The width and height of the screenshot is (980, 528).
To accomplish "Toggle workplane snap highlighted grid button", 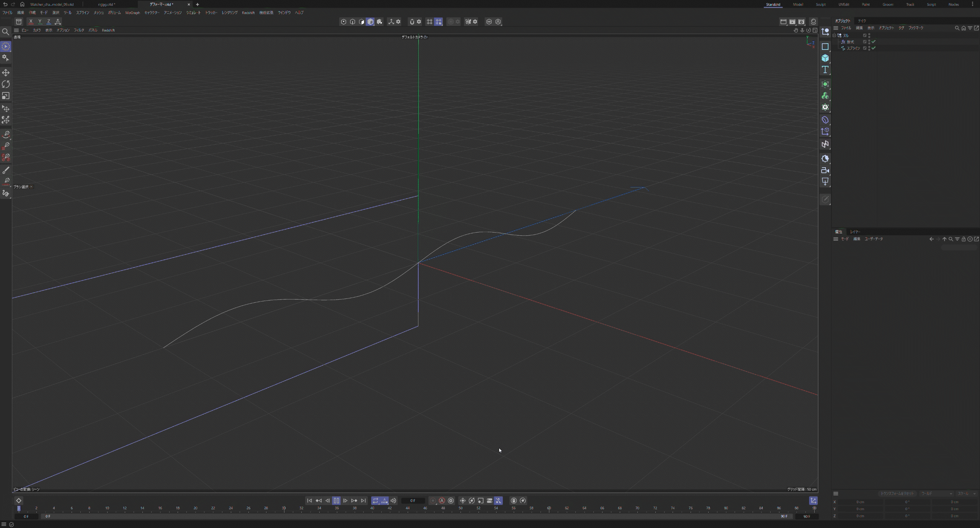I will tap(438, 21).
